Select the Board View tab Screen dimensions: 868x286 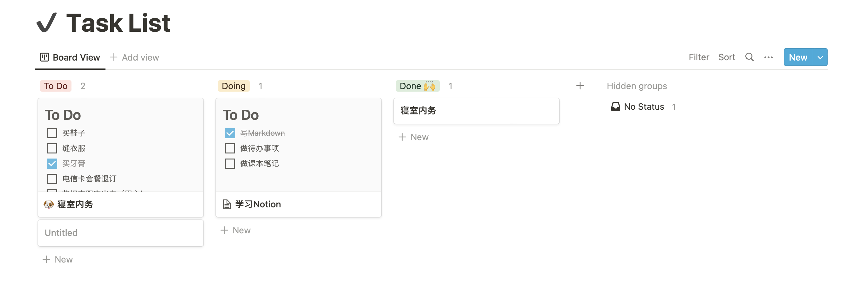point(70,57)
